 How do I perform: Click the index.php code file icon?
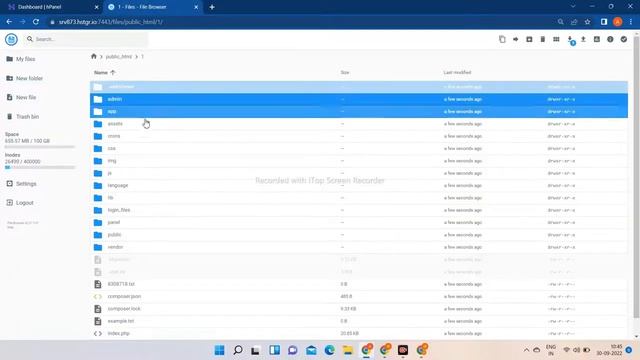(98, 333)
